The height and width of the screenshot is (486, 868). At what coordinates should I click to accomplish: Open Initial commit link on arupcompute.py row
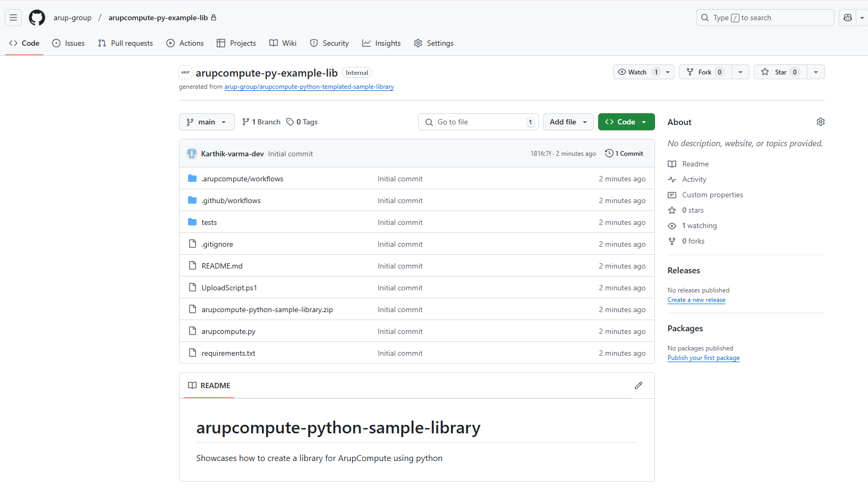400,331
